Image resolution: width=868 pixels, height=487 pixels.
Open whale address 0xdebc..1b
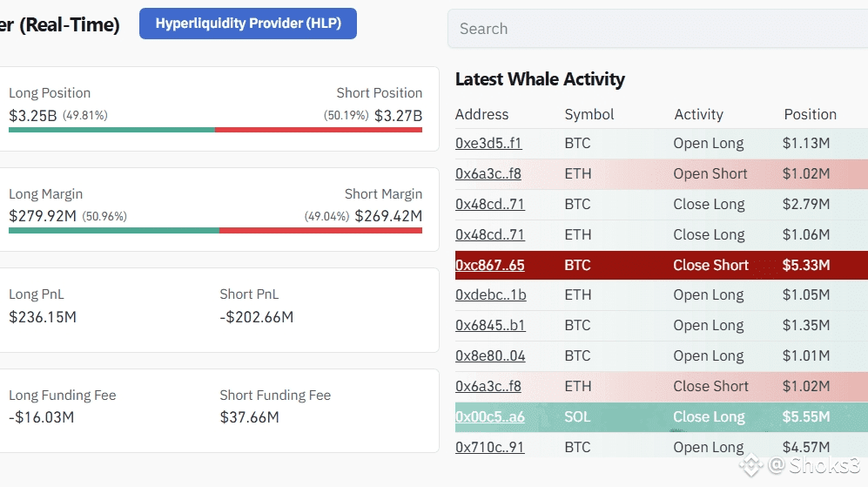coord(490,295)
